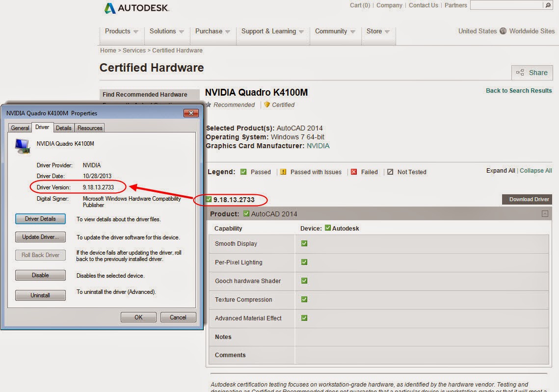Open the Community dropdown menu

coord(335,31)
